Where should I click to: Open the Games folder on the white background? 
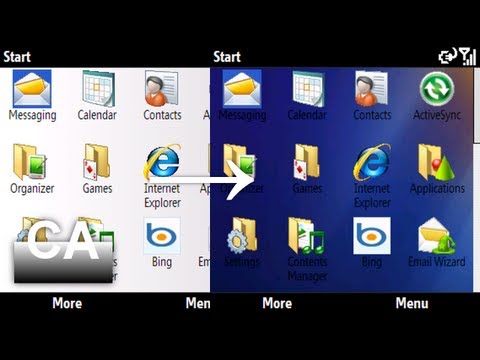point(97,162)
